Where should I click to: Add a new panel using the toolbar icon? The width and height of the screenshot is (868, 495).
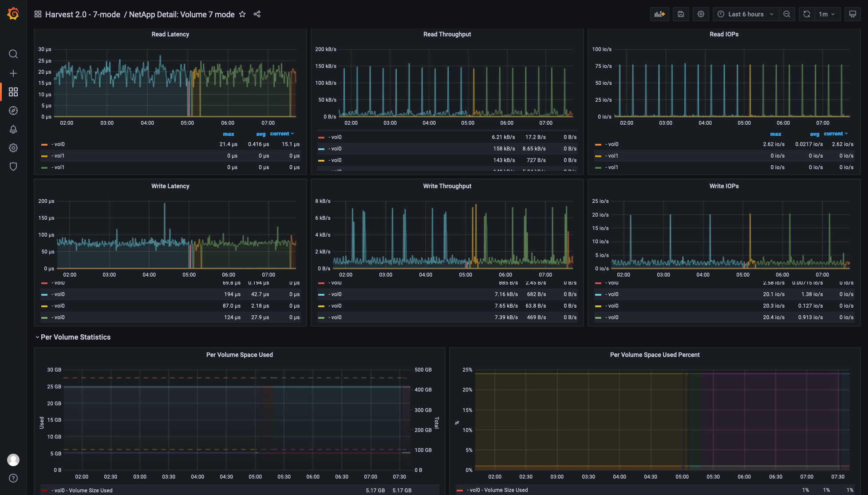pyautogui.click(x=659, y=14)
